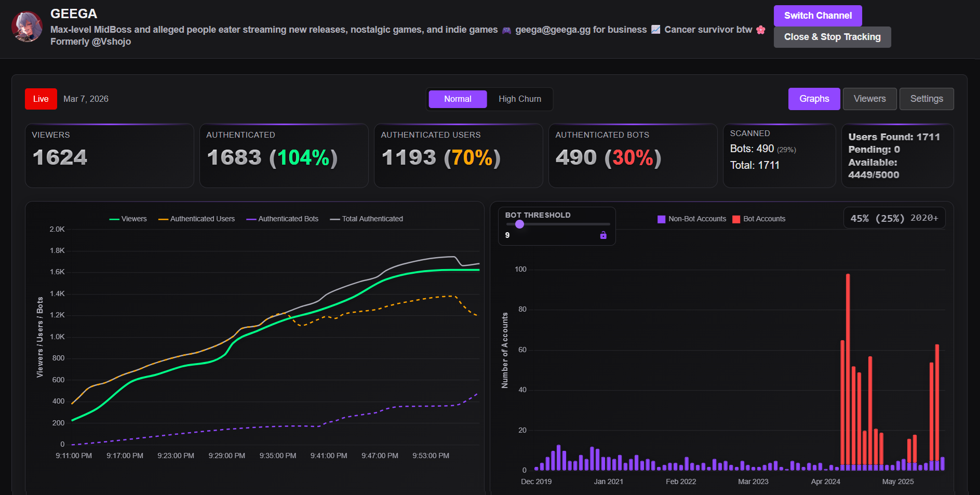This screenshot has width=980, height=495.
Task: Click the Bot Threshold slider handle
Action: click(x=519, y=224)
